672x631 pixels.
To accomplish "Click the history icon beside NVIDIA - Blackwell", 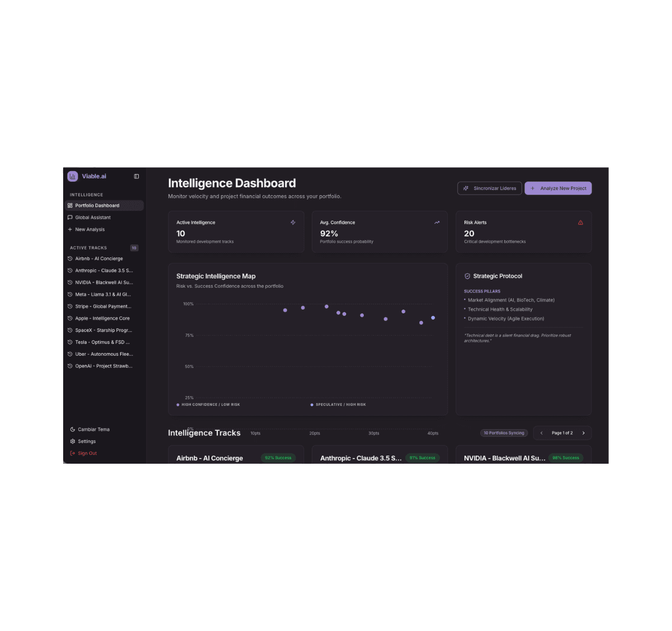I will click(x=70, y=282).
